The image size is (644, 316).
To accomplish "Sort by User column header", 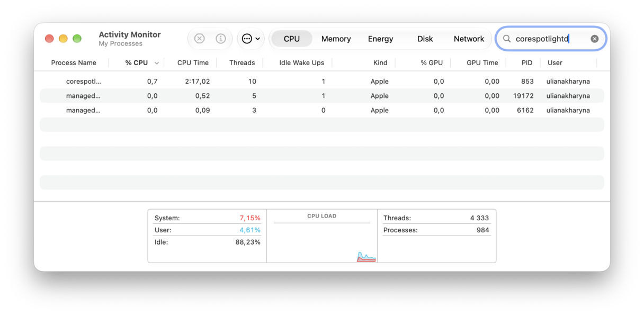I will click(x=555, y=62).
